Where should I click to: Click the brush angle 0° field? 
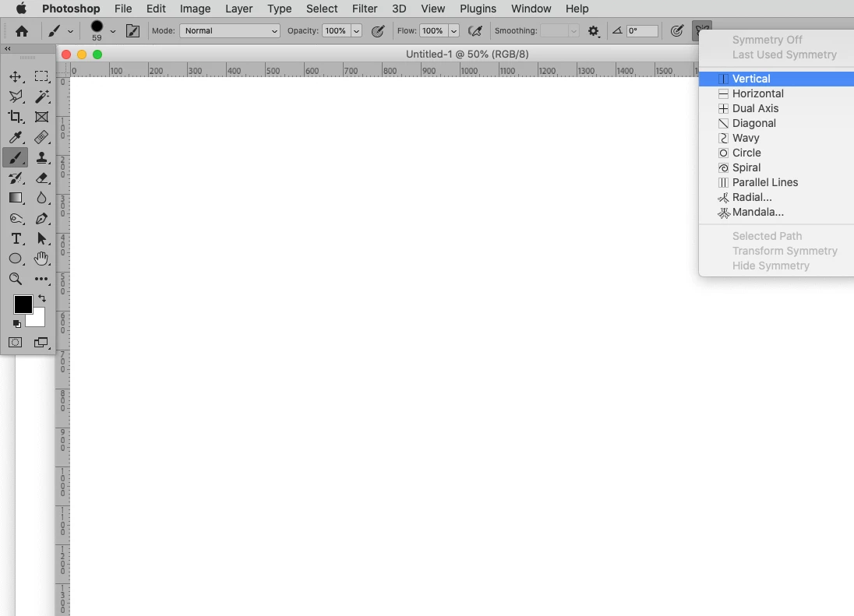coord(642,31)
